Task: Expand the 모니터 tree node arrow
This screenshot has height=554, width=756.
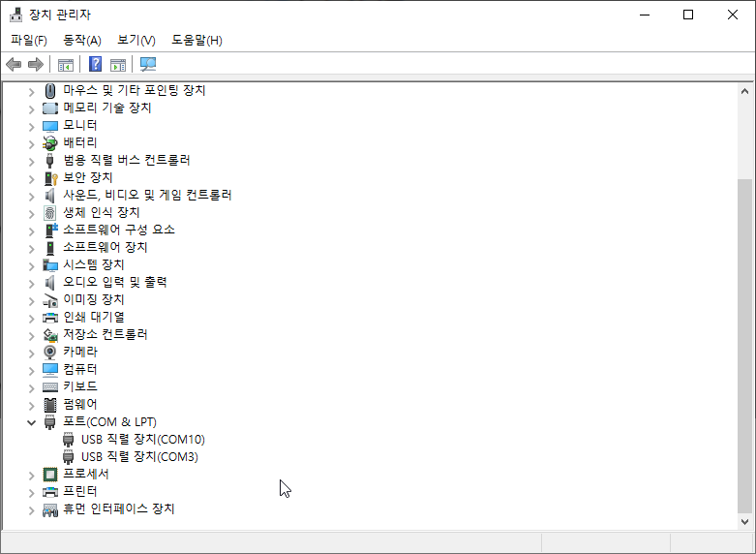Action: pyautogui.click(x=31, y=127)
